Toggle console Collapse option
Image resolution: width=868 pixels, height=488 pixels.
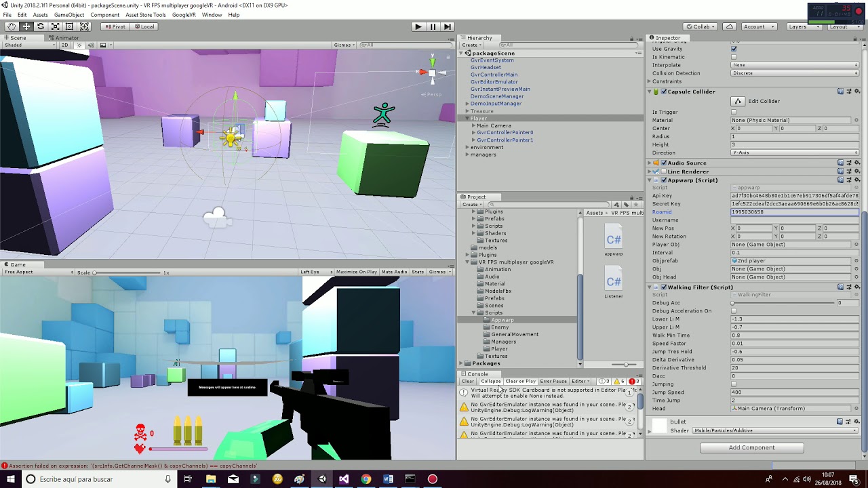click(490, 382)
